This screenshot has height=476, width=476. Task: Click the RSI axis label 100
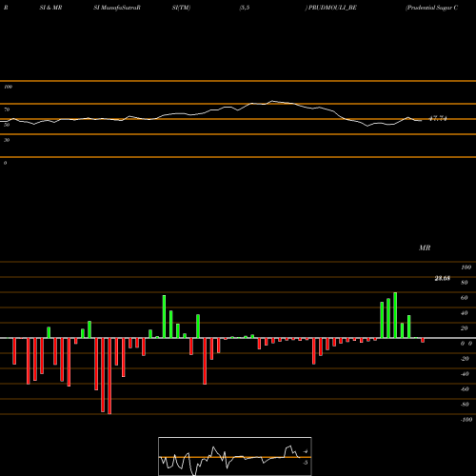(8, 87)
